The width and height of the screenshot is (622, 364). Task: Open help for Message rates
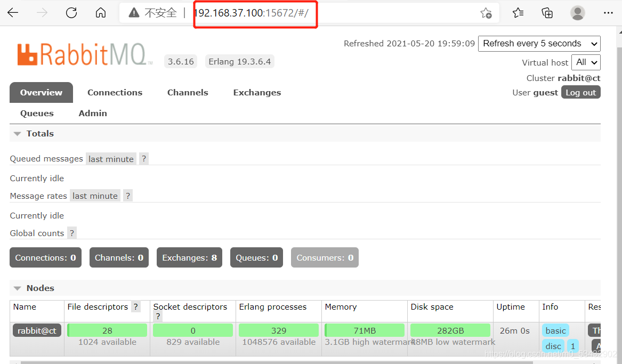coord(128,196)
